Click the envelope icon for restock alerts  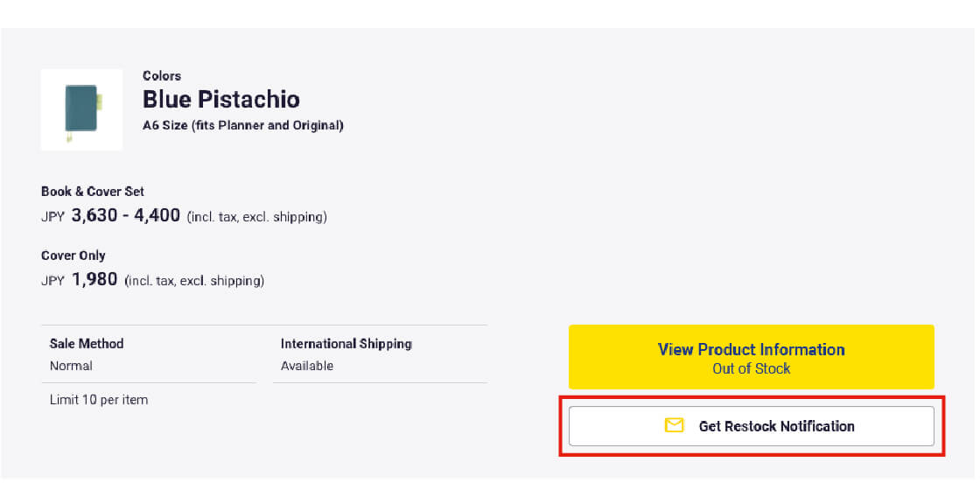tap(674, 426)
